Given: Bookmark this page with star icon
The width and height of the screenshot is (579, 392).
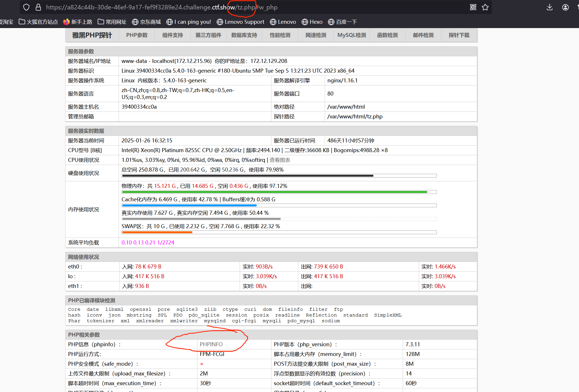Looking at the screenshot, I should 485,7.
